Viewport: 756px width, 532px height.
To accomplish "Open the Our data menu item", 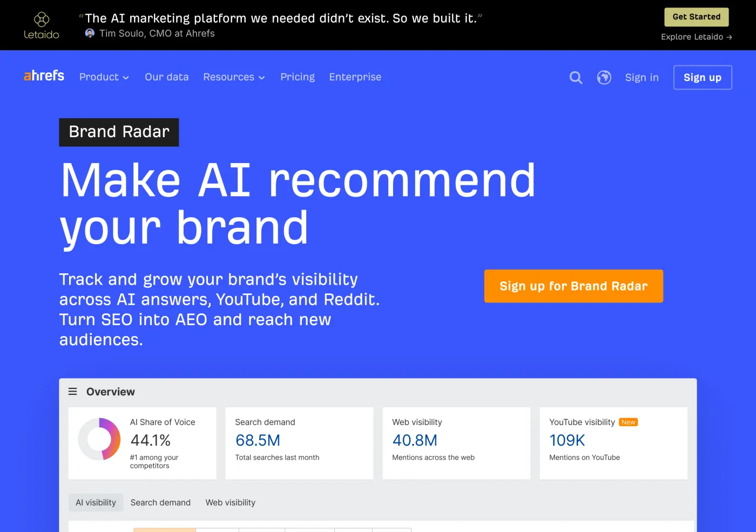I will 166,77.
